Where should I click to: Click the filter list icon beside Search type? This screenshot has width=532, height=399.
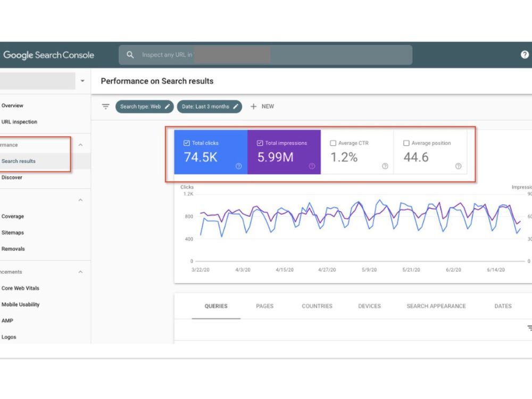[105, 106]
